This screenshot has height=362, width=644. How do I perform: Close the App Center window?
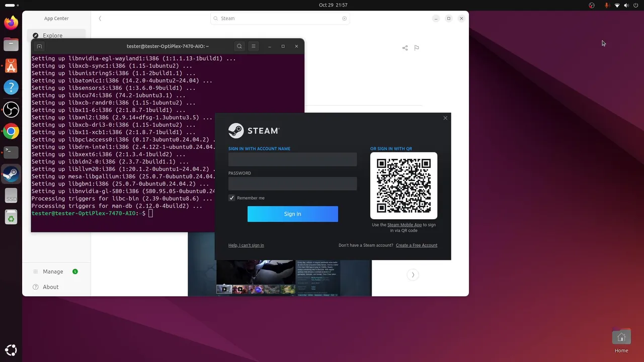pyautogui.click(x=461, y=19)
